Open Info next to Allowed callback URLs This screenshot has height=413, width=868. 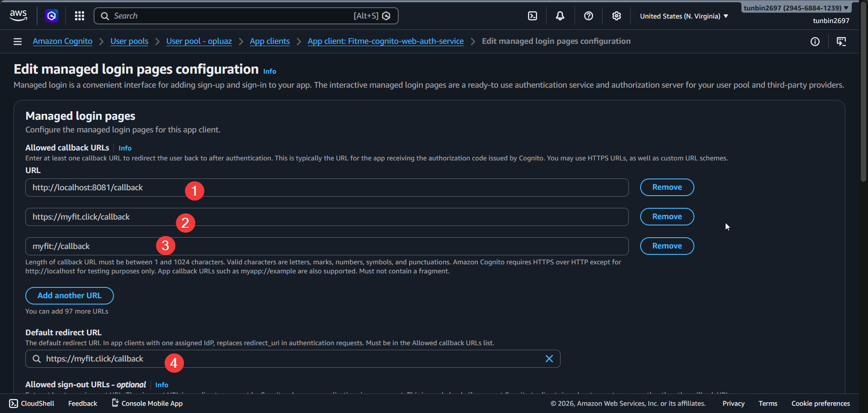125,148
